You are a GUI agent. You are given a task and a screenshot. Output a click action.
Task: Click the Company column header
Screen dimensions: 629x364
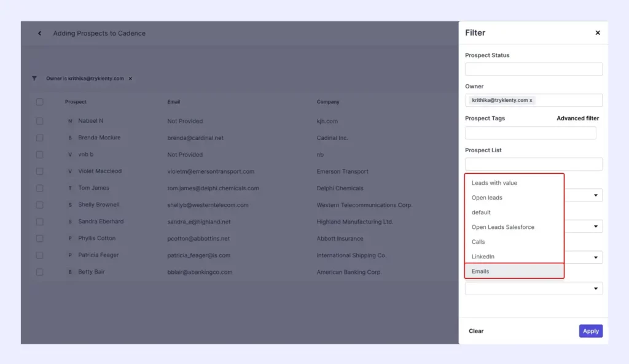click(328, 102)
